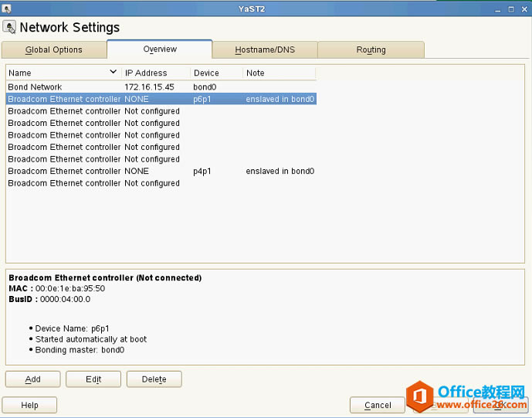The width and height of the screenshot is (532, 418).
Task: Select the Overview tab
Action: click(x=160, y=49)
